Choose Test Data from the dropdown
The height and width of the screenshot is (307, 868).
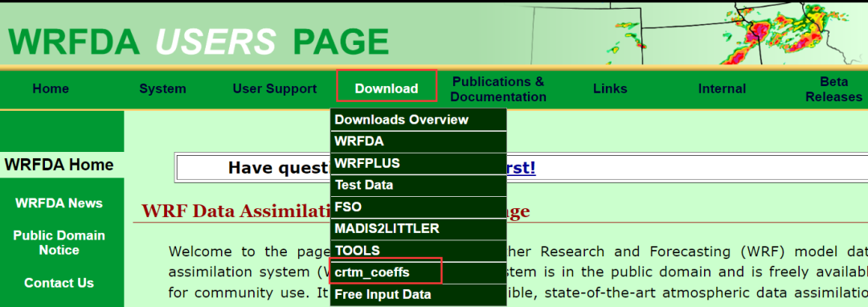(x=419, y=185)
